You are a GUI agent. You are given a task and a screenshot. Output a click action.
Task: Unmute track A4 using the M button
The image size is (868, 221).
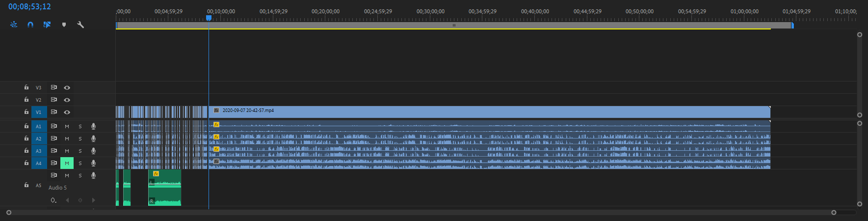(x=67, y=163)
